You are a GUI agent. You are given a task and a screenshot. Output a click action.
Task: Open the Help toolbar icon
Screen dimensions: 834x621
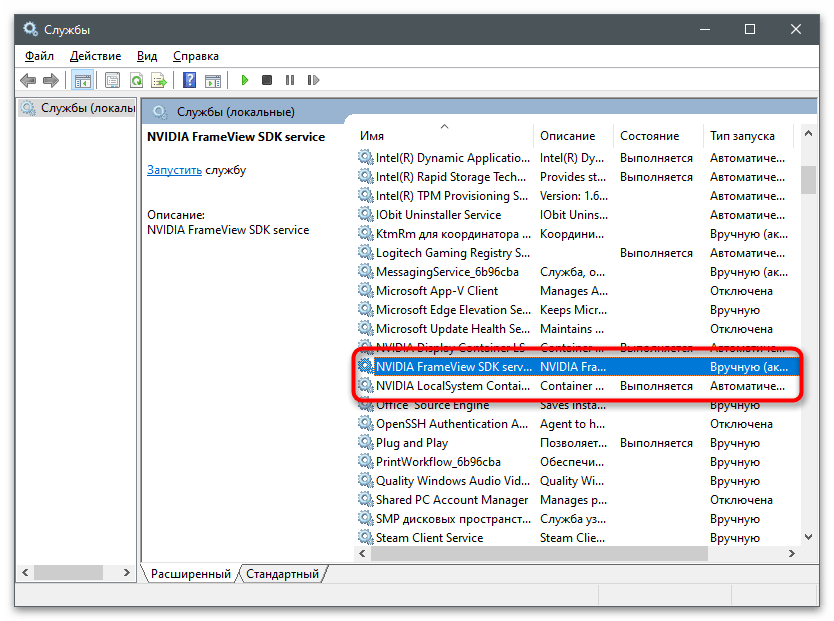tap(189, 80)
